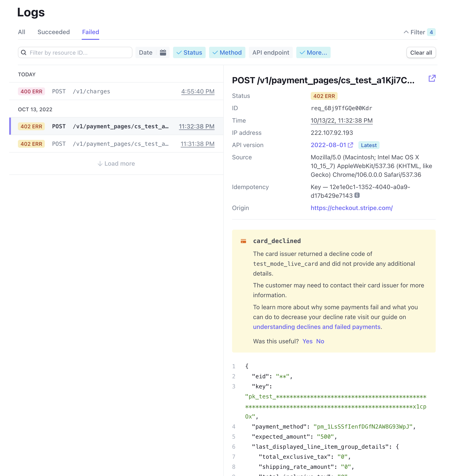Screen dimensions: 451x476
Task: Open understanding declines and failed payments link
Action: click(316, 327)
